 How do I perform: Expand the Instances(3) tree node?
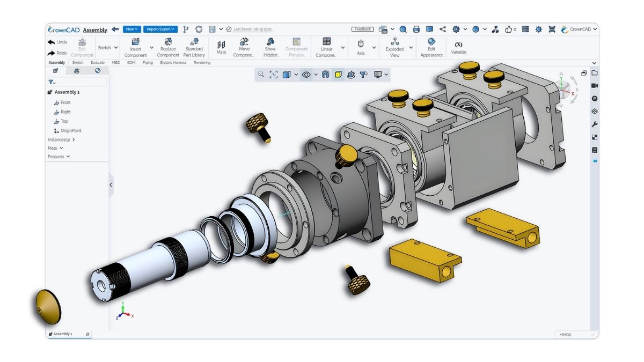click(74, 140)
